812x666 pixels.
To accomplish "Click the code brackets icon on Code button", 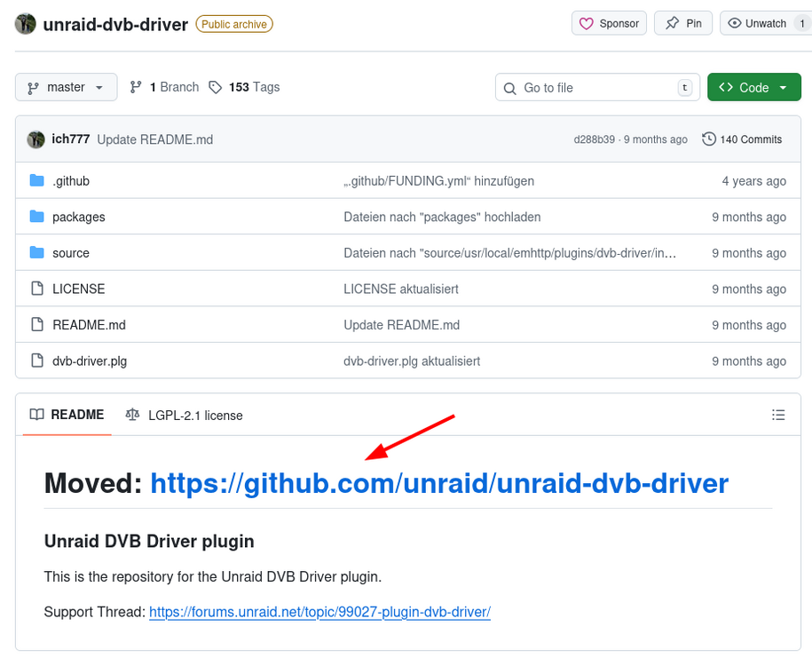I will pos(726,87).
